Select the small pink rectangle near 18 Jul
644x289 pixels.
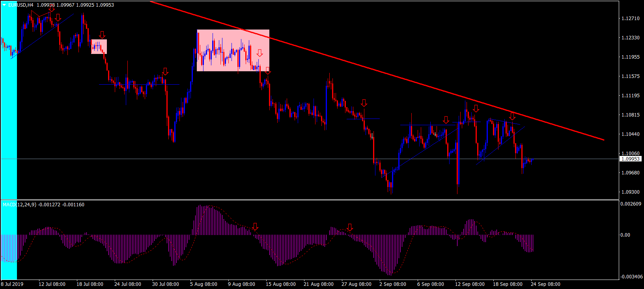point(99,46)
